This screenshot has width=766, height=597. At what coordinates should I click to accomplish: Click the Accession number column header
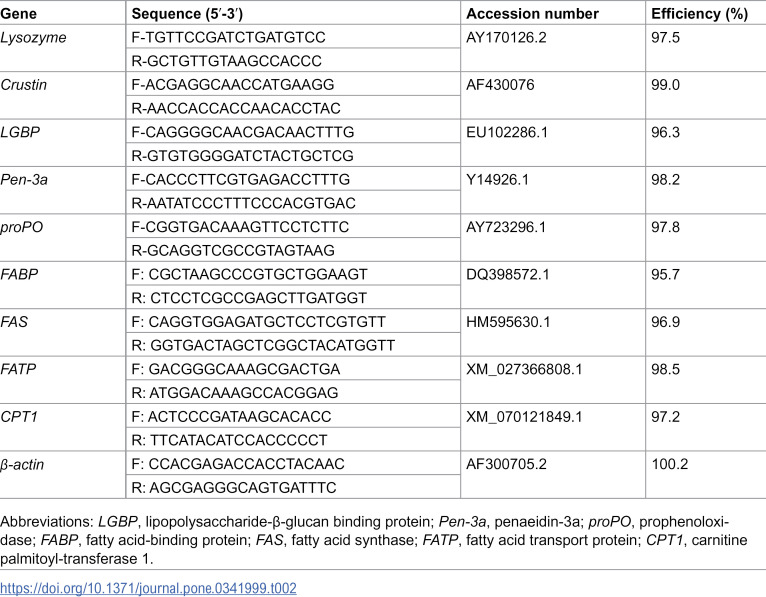coord(532,14)
